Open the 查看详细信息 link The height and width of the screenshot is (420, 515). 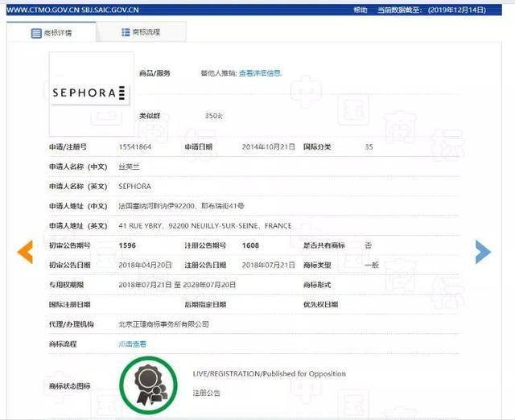[260, 73]
